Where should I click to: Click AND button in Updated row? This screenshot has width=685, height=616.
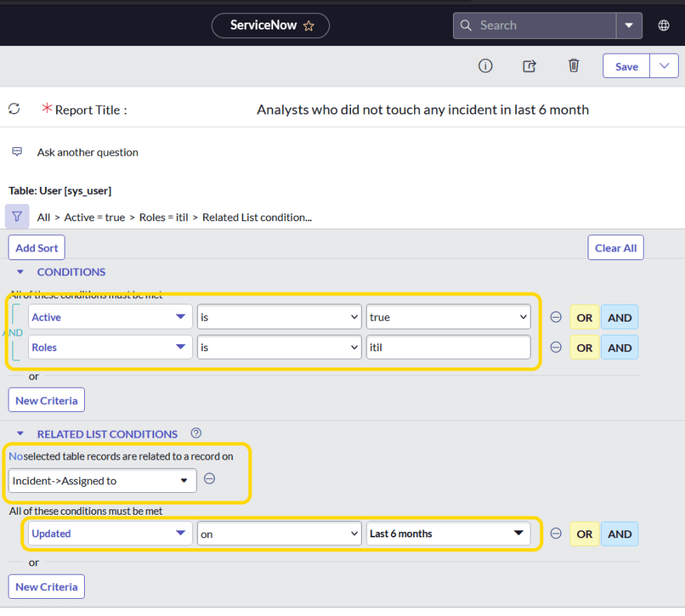[x=620, y=533]
